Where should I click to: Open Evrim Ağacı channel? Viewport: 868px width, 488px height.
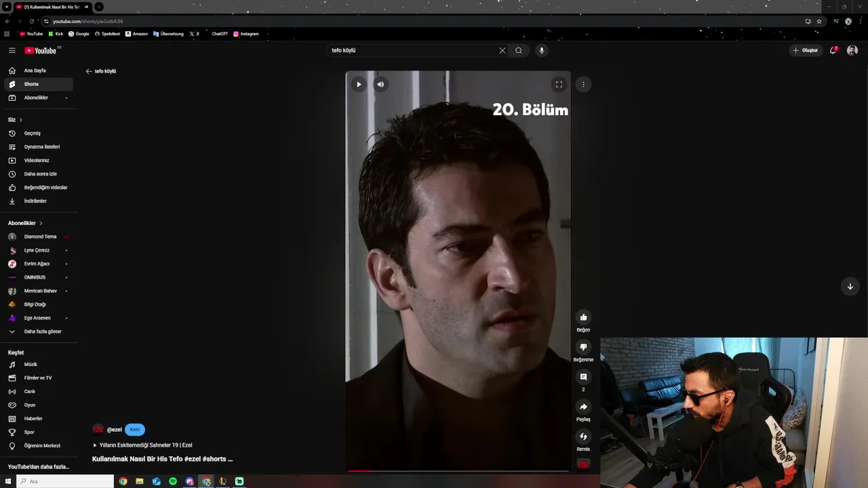(x=39, y=264)
